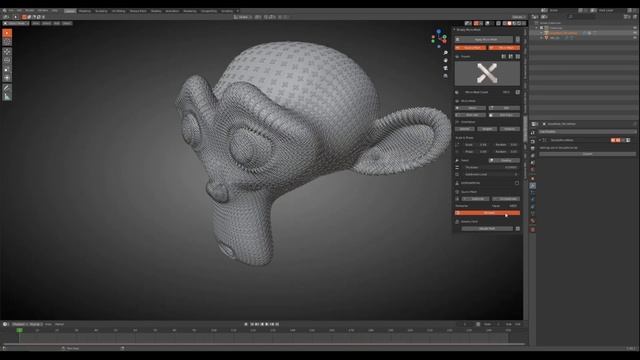
Task: Select the Move tool
Action: click(x=7, y=52)
